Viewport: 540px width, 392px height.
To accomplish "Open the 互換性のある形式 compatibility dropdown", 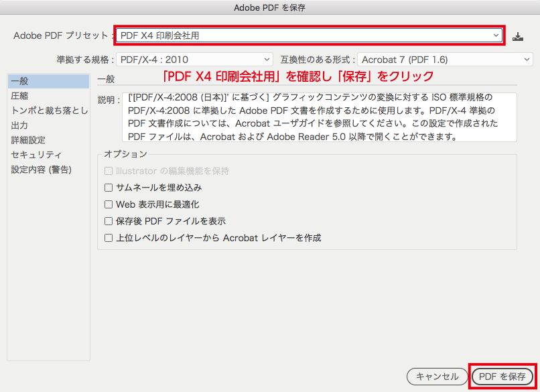I will (445, 60).
